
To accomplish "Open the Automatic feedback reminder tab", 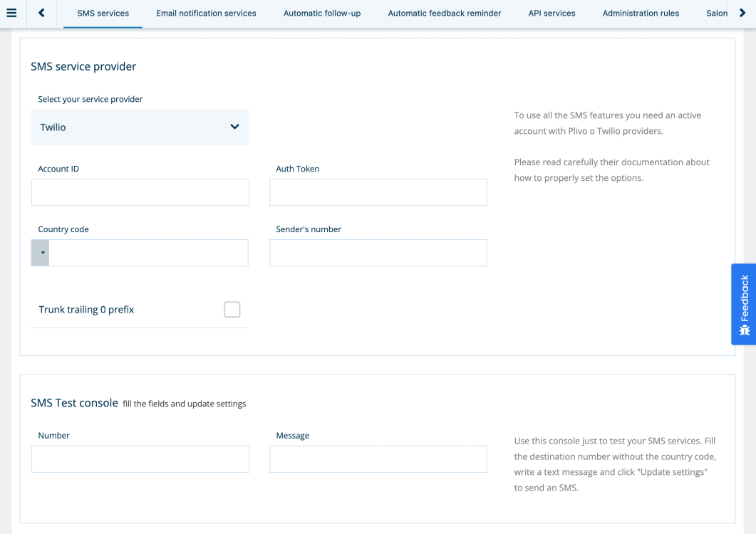I will [444, 14].
